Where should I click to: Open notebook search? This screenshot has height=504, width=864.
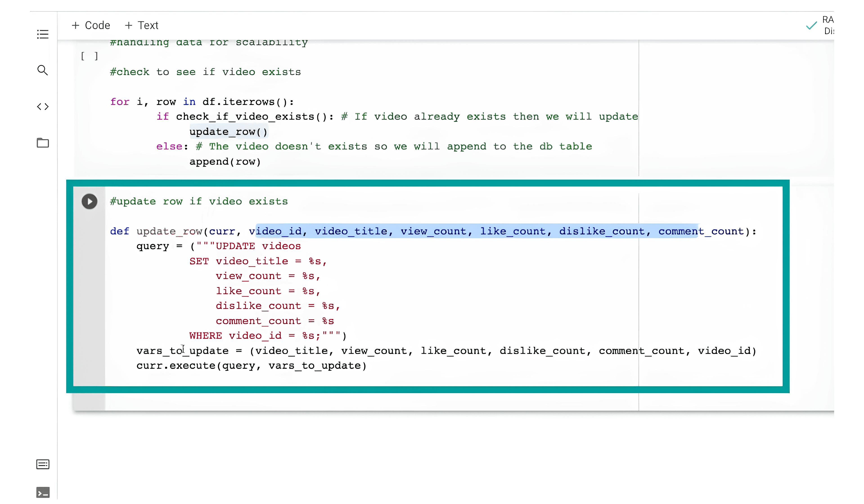coord(43,70)
